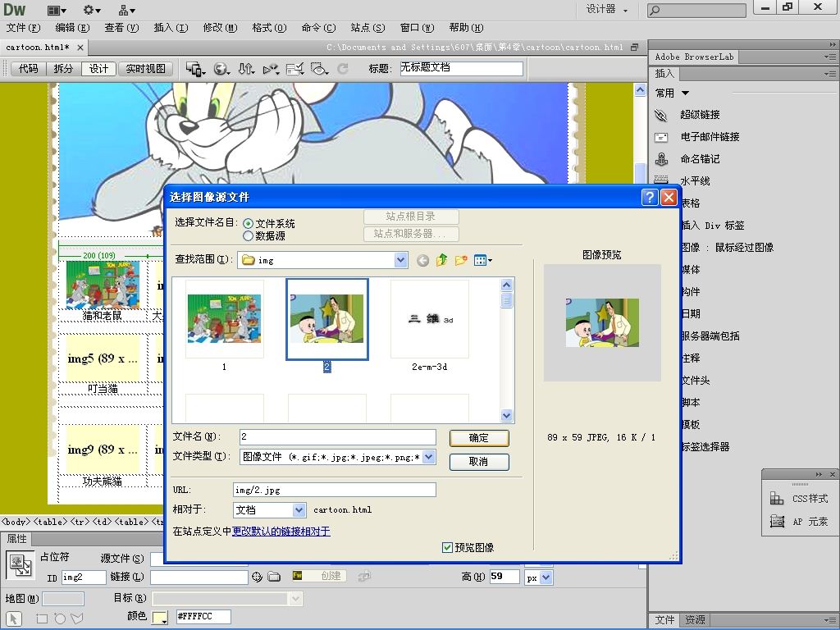Viewport: 840px width, 630px height.
Task: Switch to 拆分 view
Action: (63, 69)
